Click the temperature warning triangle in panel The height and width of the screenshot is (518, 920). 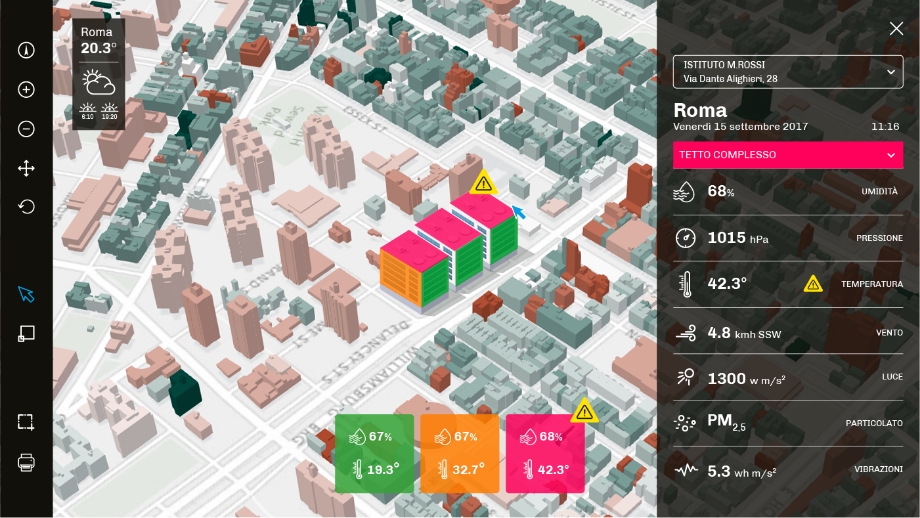pyautogui.click(x=813, y=285)
